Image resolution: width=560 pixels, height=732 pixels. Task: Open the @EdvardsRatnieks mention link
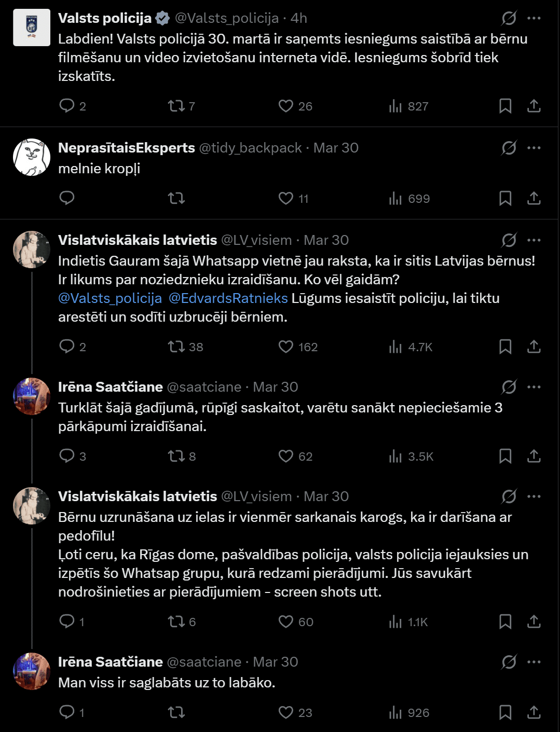point(228,298)
